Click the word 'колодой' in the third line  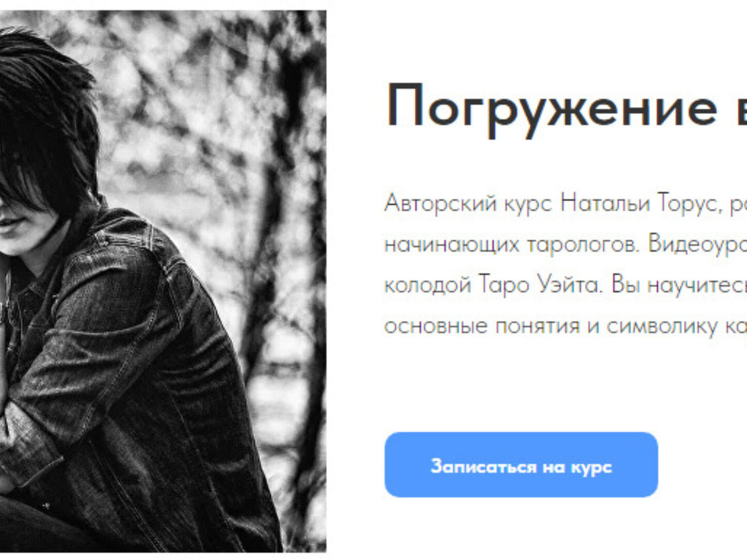tap(427, 284)
